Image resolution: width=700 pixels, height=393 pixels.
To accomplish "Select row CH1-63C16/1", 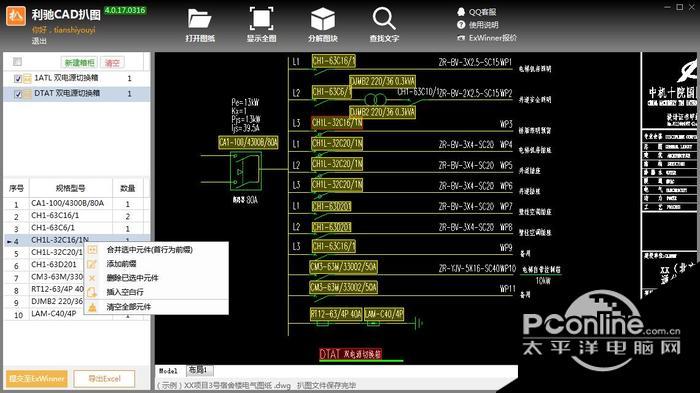I will tap(77, 216).
